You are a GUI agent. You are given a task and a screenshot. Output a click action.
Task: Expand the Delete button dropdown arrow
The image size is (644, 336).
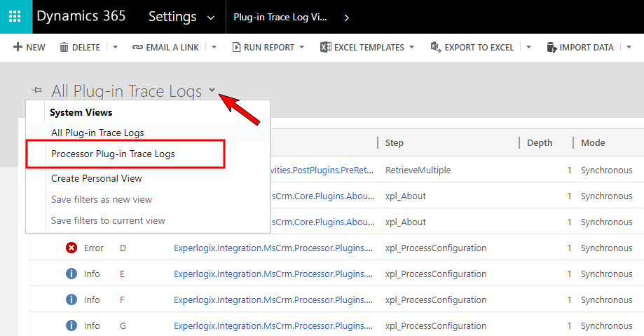pyautogui.click(x=116, y=47)
